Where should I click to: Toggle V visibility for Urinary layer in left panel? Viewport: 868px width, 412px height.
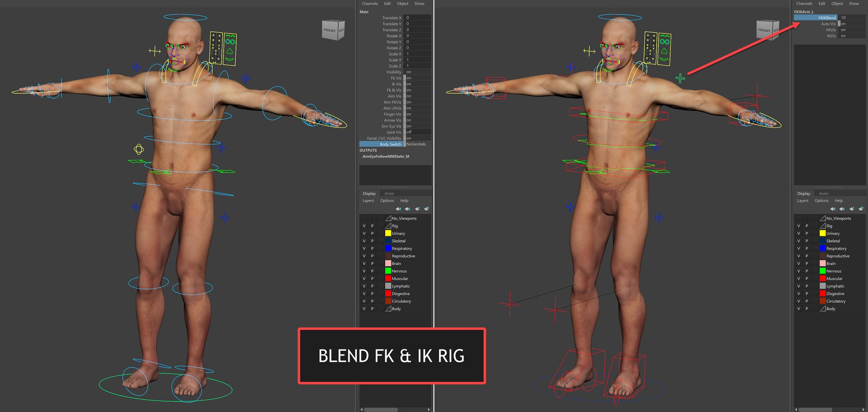(364, 233)
